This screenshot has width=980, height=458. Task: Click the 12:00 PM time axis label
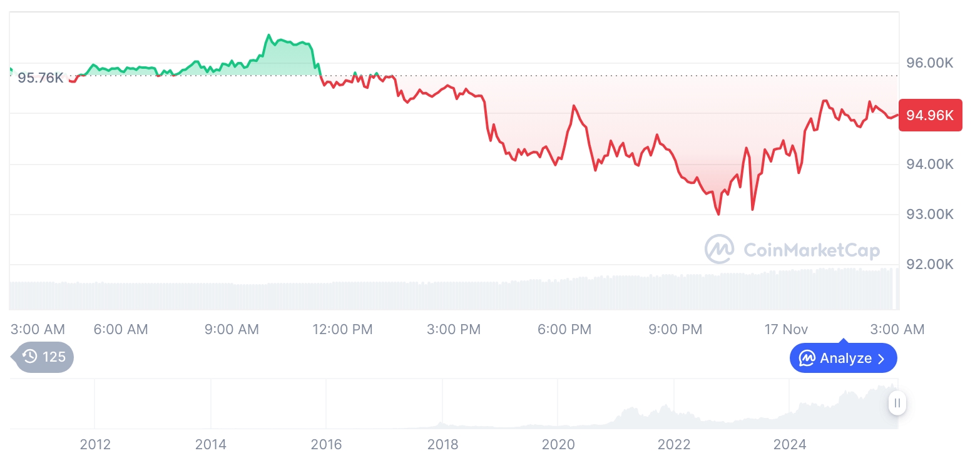tap(342, 329)
